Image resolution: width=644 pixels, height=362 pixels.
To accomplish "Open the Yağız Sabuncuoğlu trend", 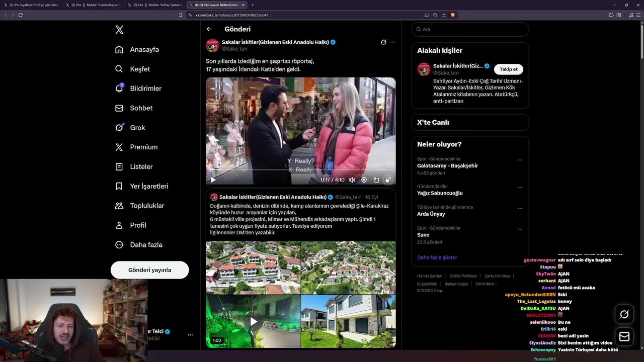I will pos(440,193).
